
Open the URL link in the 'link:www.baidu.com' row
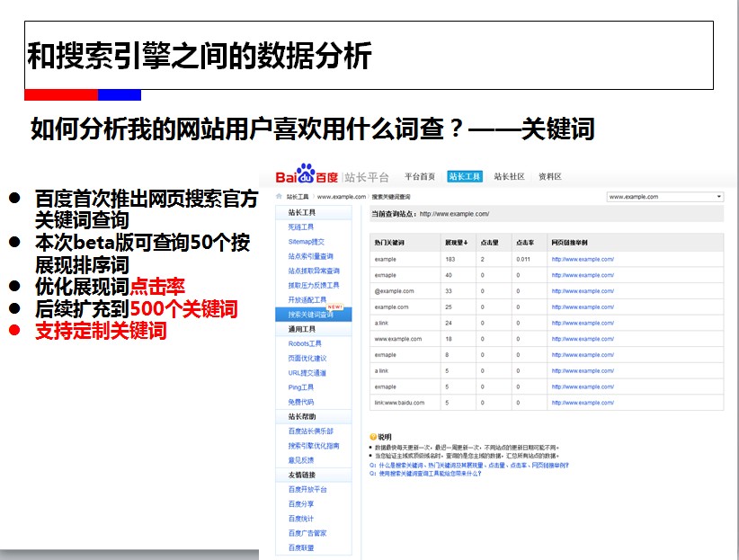tap(583, 403)
